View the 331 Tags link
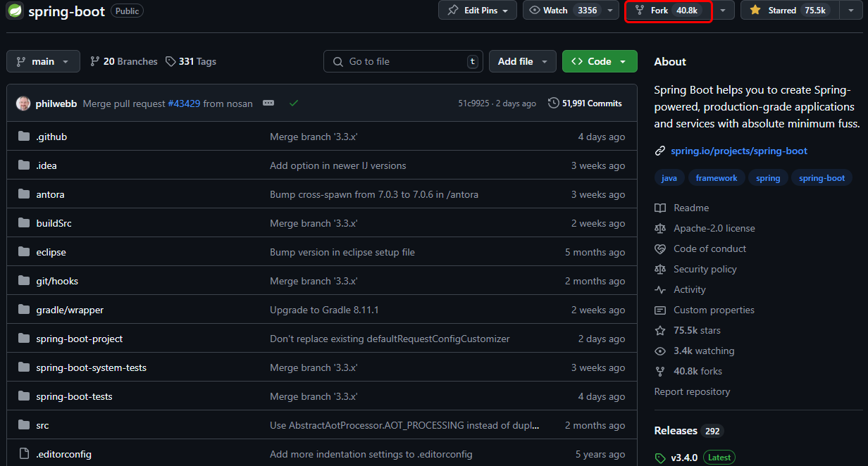The image size is (868, 466). 191,61
